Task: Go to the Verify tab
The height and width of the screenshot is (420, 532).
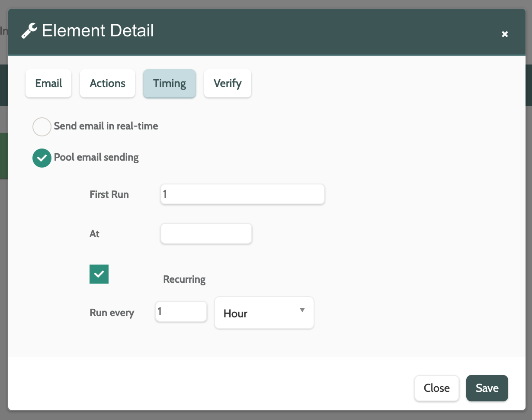Action: tap(228, 84)
